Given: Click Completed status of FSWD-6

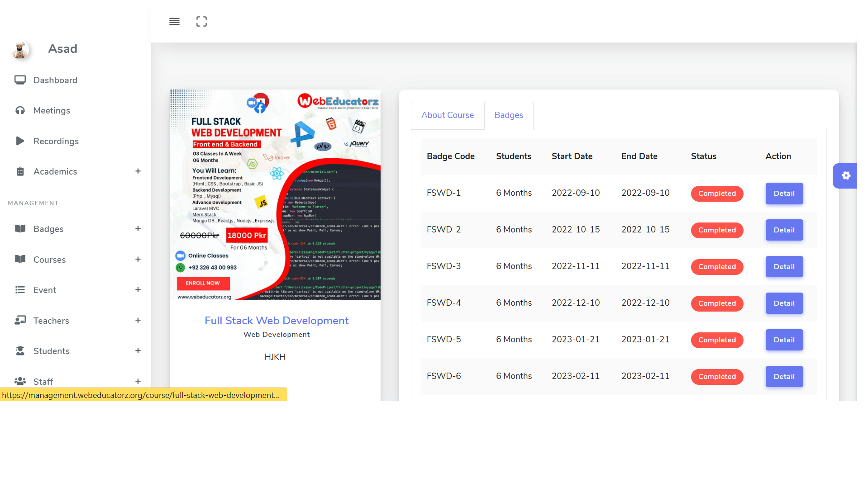Looking at the screenshot, I should [717, 377].
